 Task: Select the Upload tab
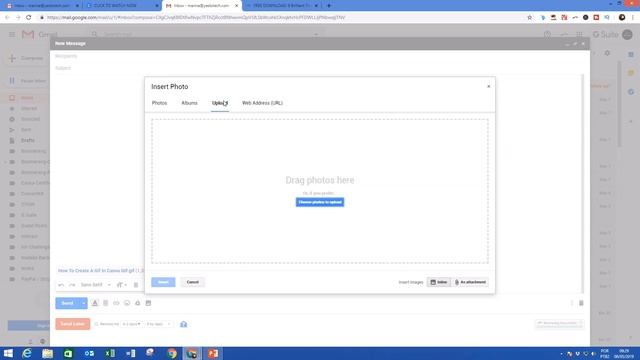[x=220, y=103]
